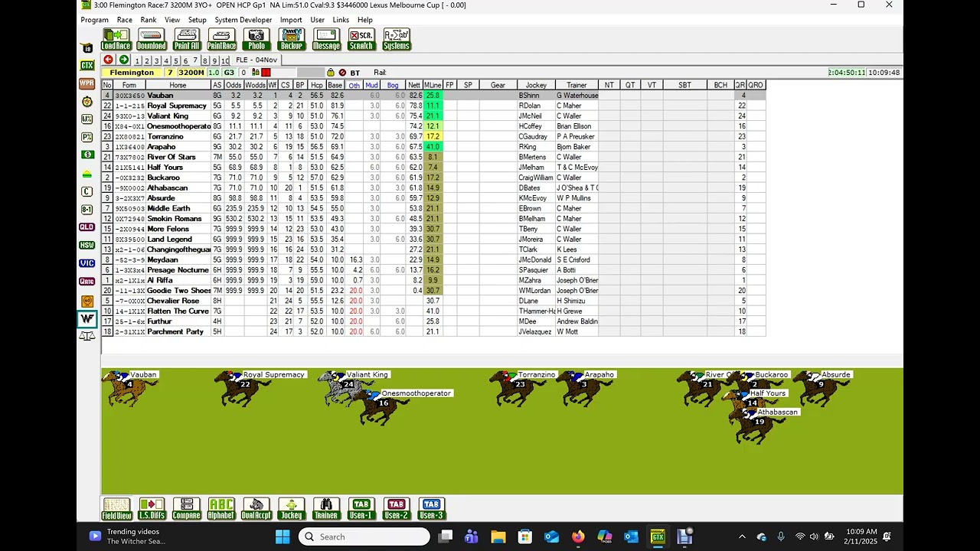Click Torranzino's yellow MLine cell 17.2

(433, 136)
